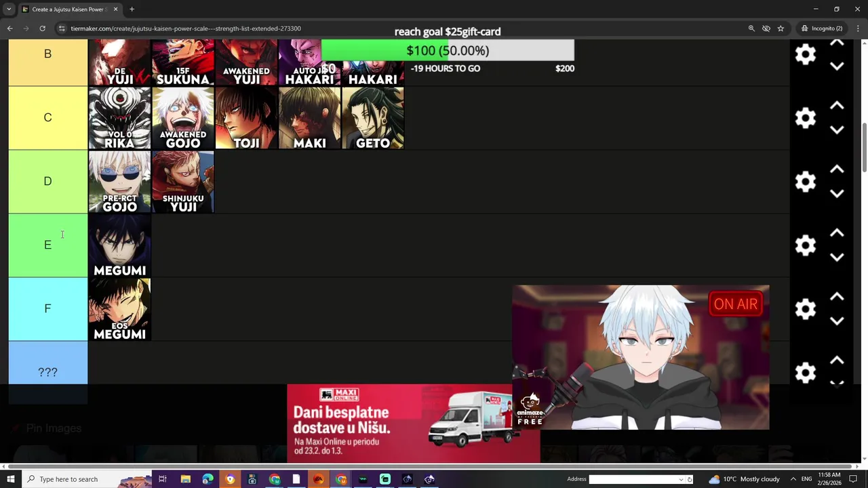
Task: Click the eye tracking-protection icon in address bar
Action: pyautogui.click(x=766, y=28)
